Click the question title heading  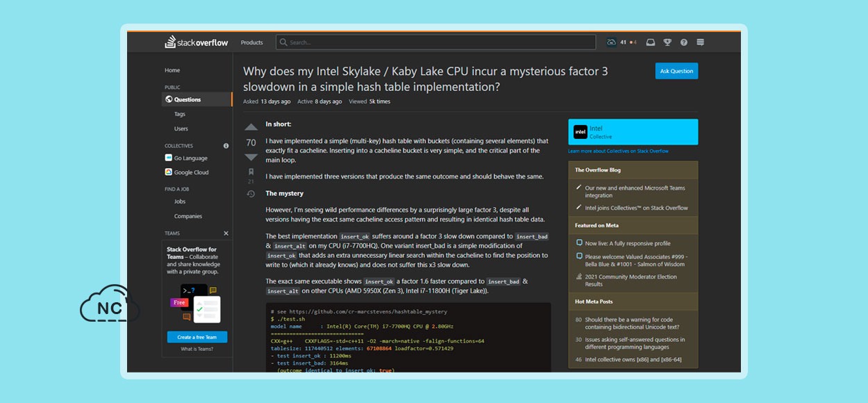pyautogui.click(x=426, y=79)
